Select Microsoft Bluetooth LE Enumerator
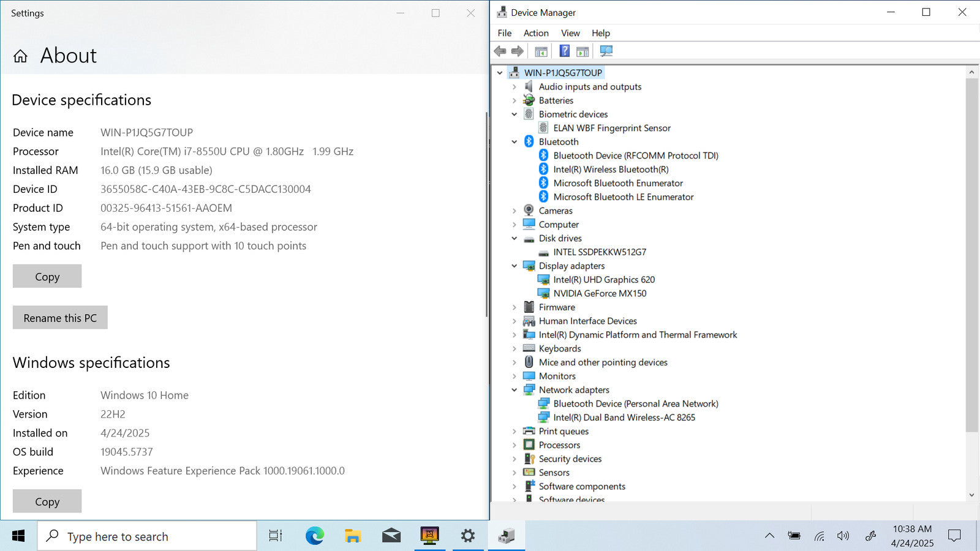 tap(624, 197)
